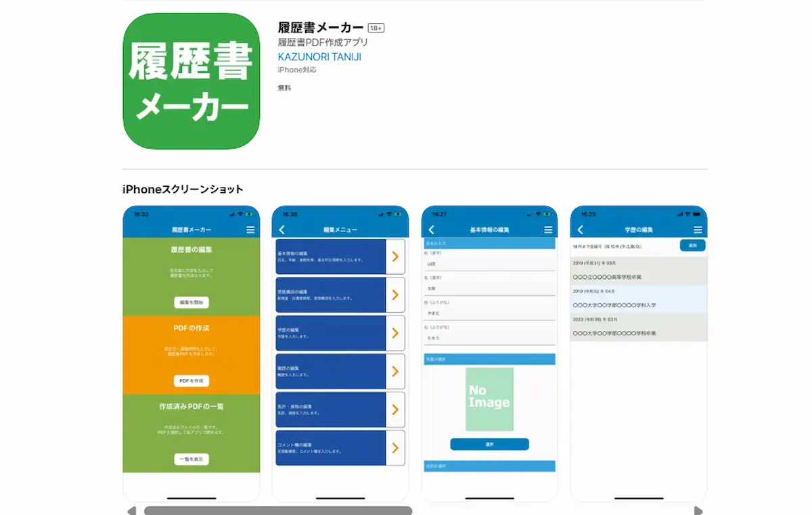The image size is (812, 515).
Task: Open developer link KAZUNORI TANIJI
Action: [x=318, y=57]
